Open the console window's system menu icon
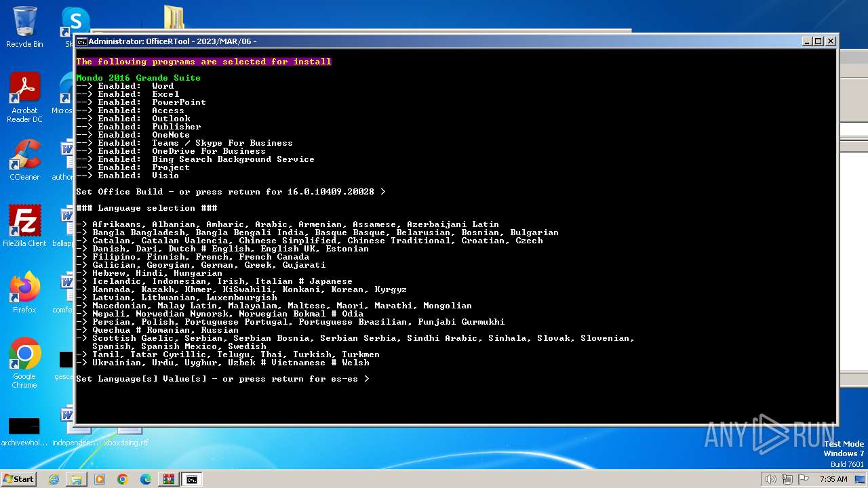The image size is (868, 488). pyautogui.click(x=81, y=41)
